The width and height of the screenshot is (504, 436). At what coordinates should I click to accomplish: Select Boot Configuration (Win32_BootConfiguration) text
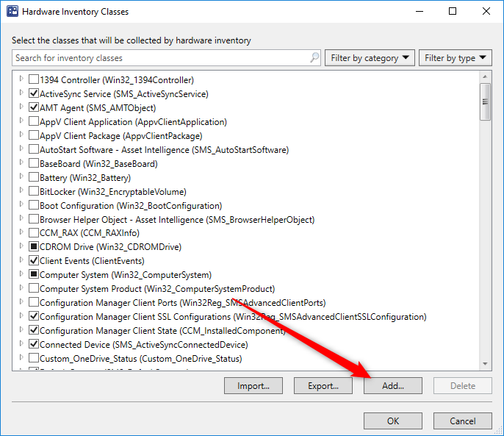[x=131, y=206]
